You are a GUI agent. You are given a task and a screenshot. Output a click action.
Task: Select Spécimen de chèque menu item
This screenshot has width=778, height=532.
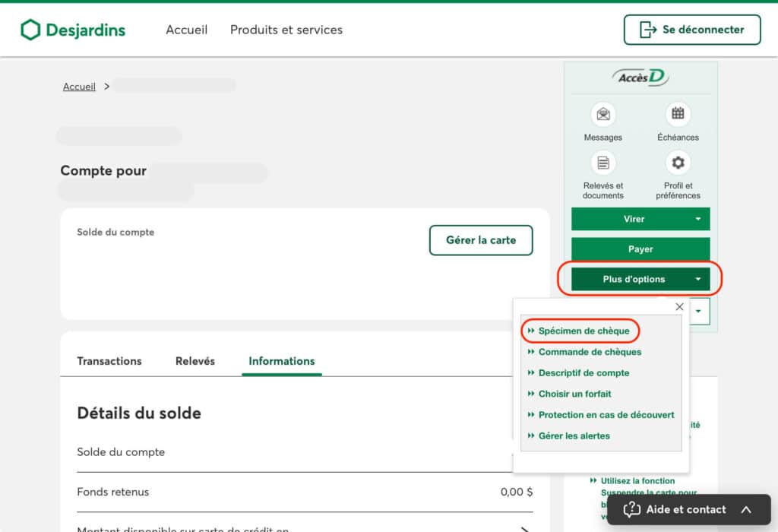coord(583,331)
